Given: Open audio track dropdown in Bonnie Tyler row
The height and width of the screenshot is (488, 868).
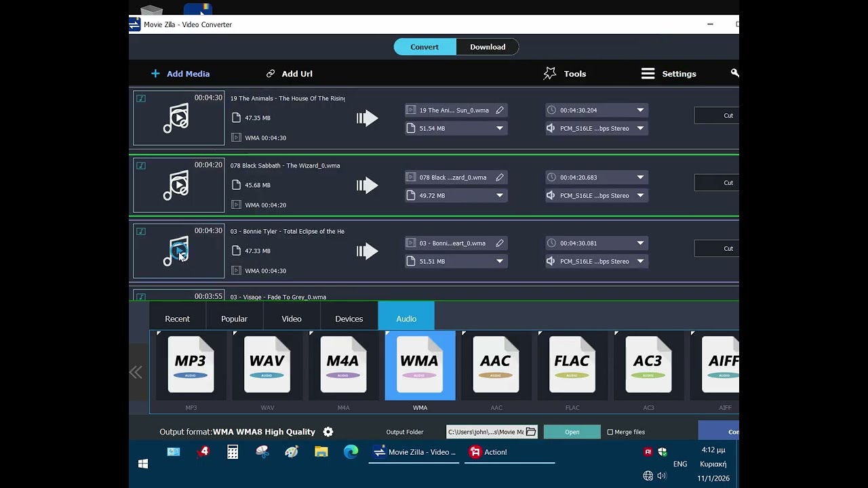Looking at the screenshot, I should pyautogui.click(x=640, y=261).
